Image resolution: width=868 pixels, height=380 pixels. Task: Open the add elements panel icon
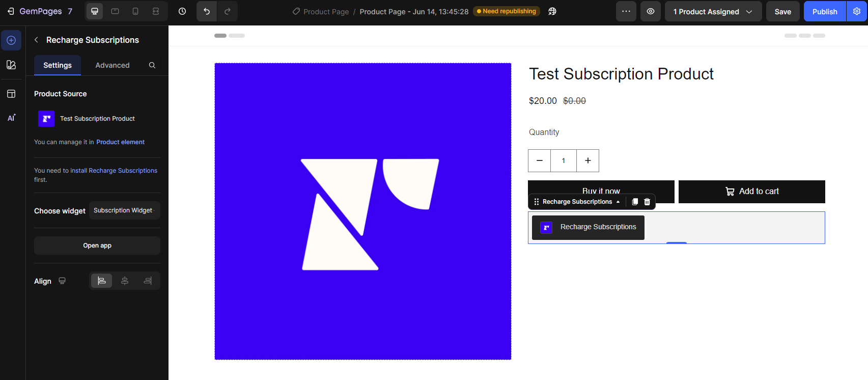11,40
